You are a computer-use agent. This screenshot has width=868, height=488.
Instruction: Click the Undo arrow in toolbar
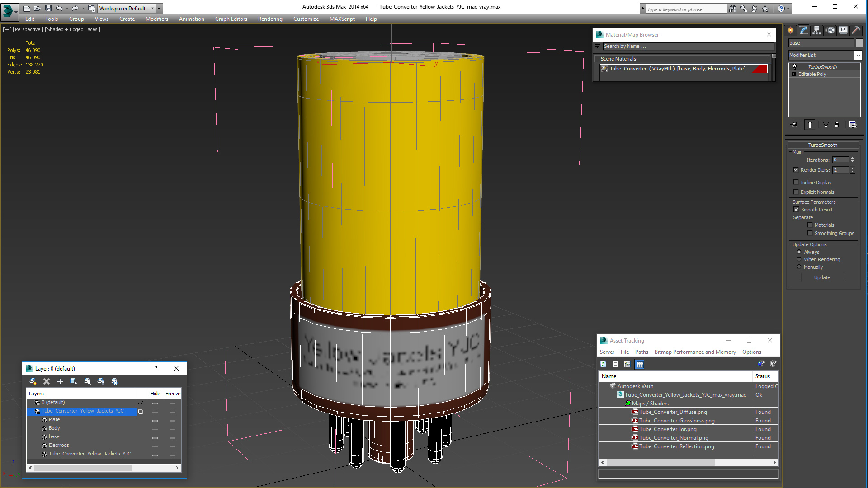(59, 8)
